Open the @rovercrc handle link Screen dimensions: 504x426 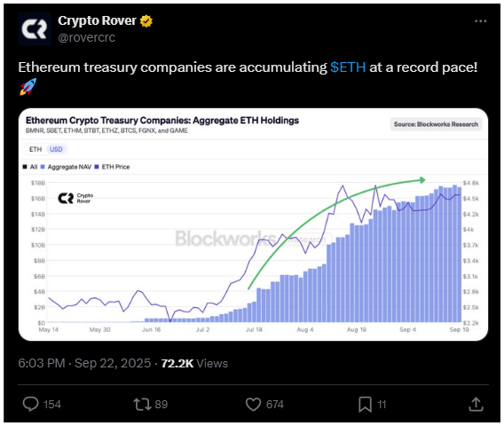[86, 37]
